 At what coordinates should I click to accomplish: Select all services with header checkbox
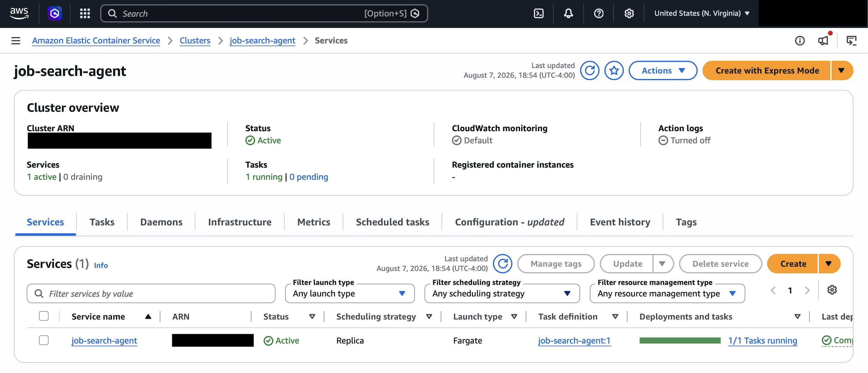coord(44,316)
